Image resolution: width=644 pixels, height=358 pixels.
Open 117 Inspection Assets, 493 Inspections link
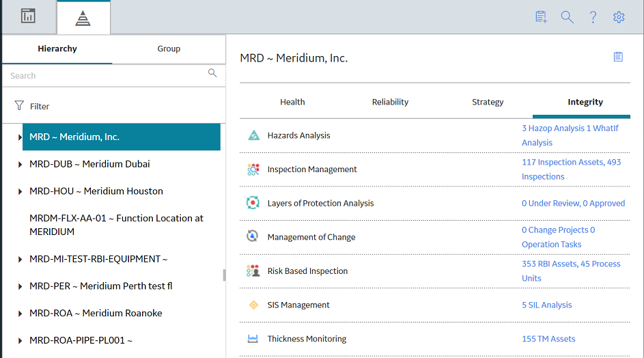coord(572,169)
